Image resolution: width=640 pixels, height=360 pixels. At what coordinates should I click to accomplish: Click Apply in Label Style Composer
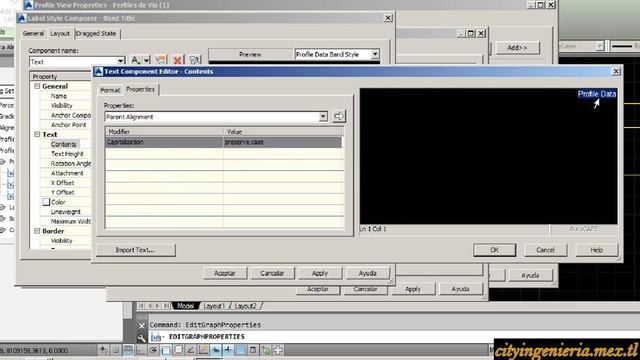[x=320, y=273]
